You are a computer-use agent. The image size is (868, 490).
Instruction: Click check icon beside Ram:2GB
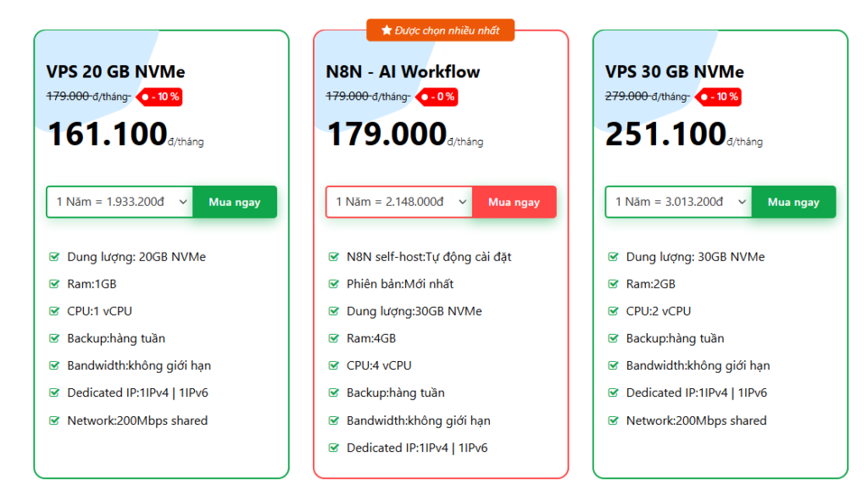(614, 284)
